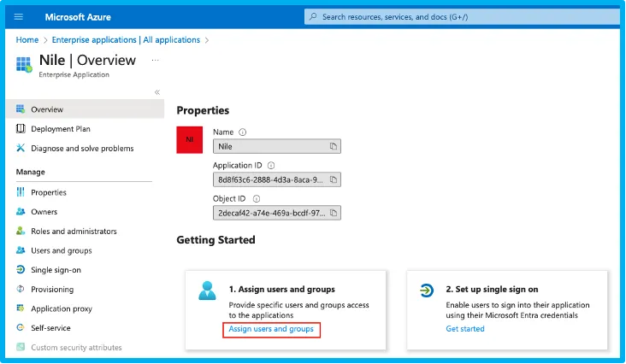Go to Home breadcrumb
The width and height of the screenshot is (626, 364).
[x=27, y=40]
